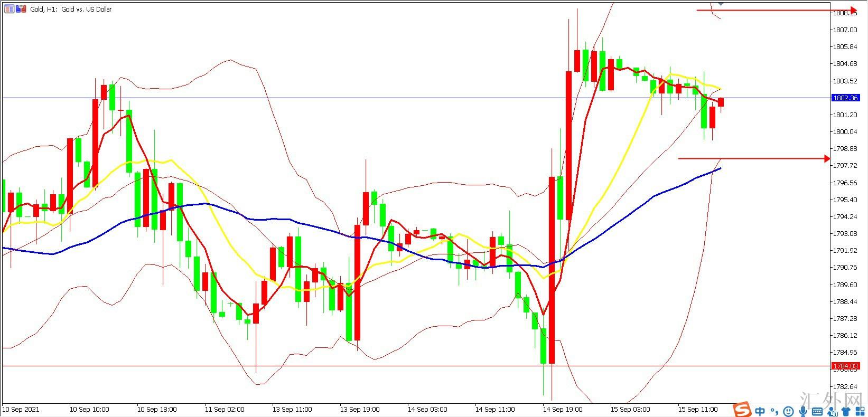Open the emoji smiley face panel
The image size is (868, 417).
(x=788, y=411)
